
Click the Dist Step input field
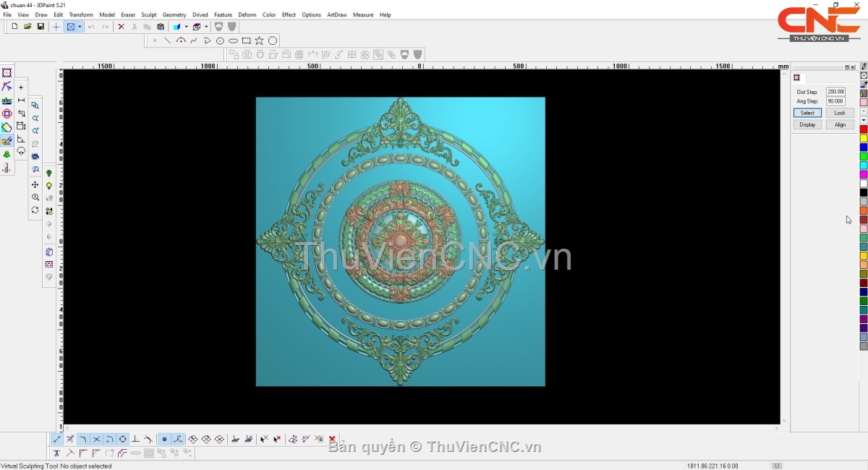click(x=835, y=92)
